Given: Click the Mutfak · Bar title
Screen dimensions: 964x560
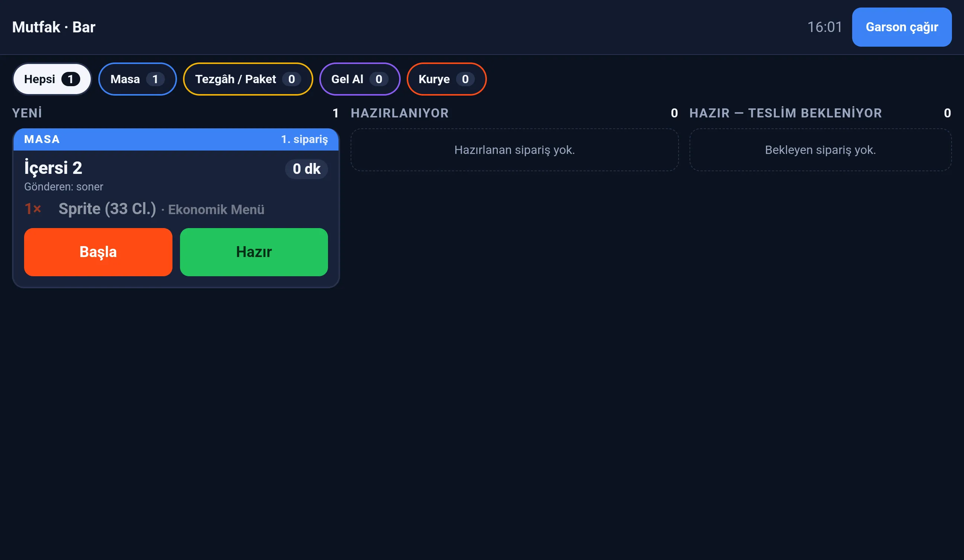Looking at the screenshot, I should [53, 27].
